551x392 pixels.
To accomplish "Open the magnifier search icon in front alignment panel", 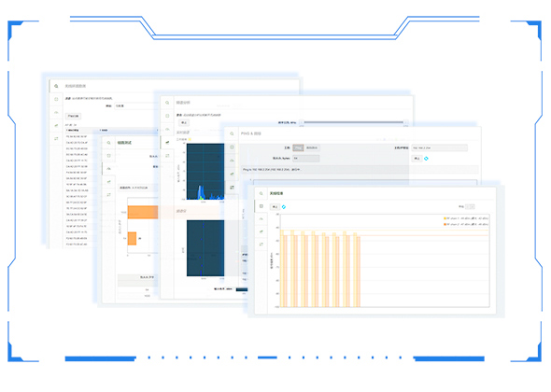I will pyautogui.click(x=261, y=193).
